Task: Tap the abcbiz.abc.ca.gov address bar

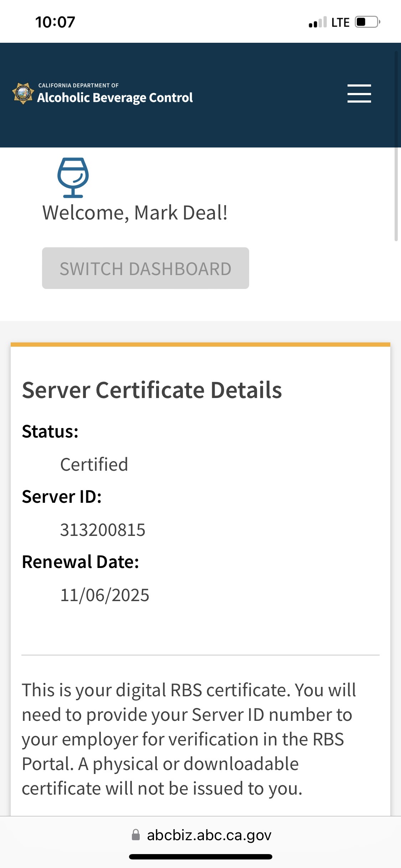Action: (x=209, y=835)
